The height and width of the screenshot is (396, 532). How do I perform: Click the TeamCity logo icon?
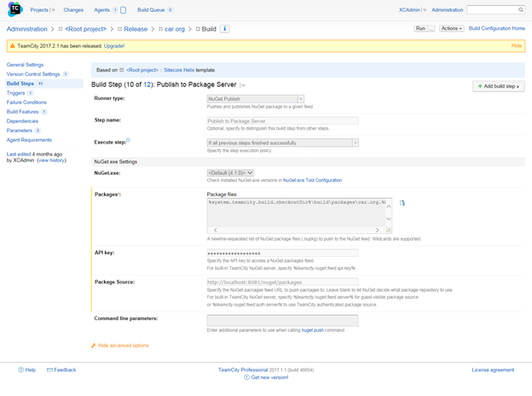[x=14, y=9]
